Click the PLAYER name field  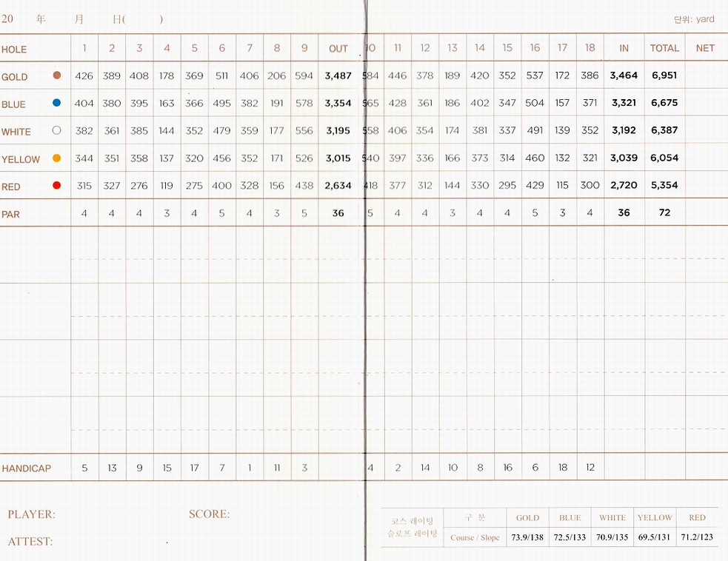tap(111, 514)
